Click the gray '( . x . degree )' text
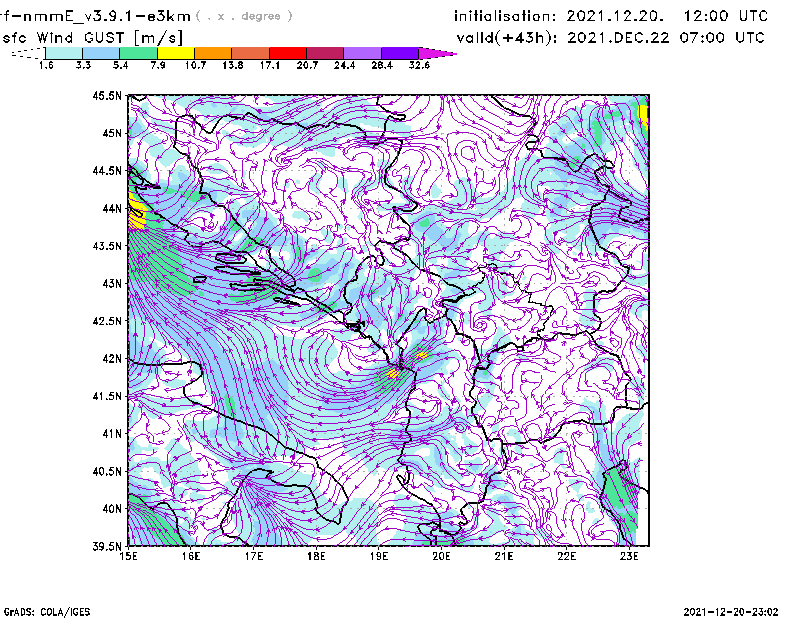The image size is (800, 618). pyautogui.click(x=244, y=16)
